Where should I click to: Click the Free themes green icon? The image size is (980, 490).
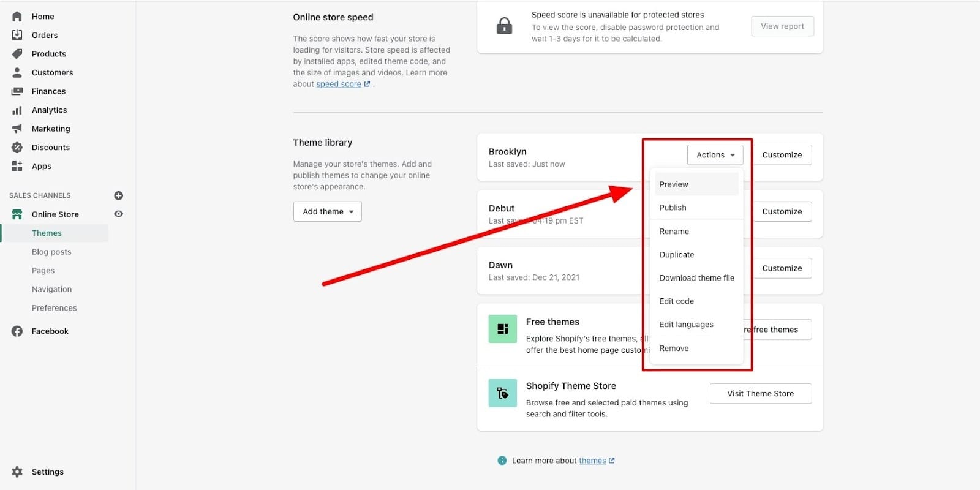click(x=503, y=329)
